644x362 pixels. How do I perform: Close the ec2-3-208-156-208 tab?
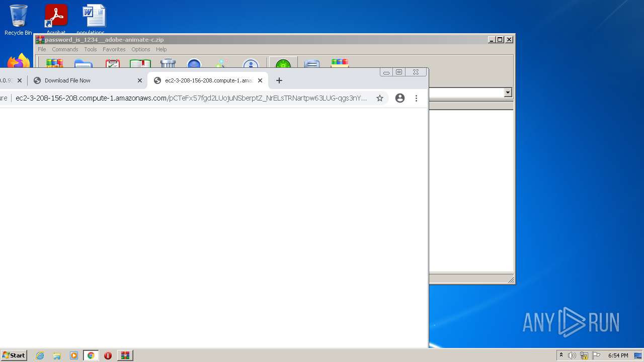pos(260,80)
